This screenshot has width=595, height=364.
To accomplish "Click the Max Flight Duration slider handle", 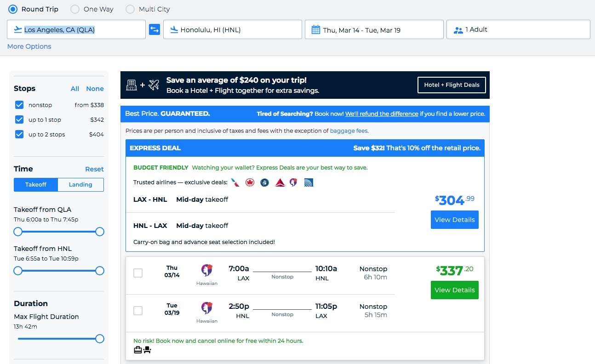I will pyautogui.click(x=100, y=339).
